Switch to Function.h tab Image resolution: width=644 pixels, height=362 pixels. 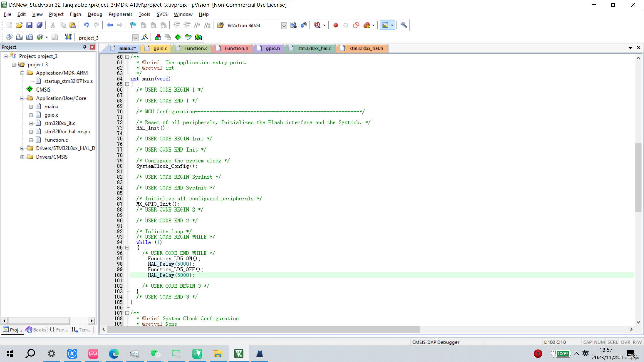(236, 48)
